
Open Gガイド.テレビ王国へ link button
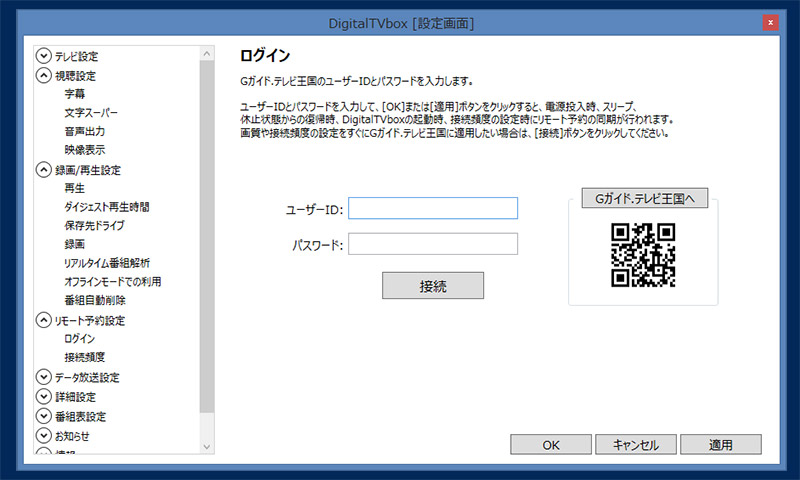pyautogui.click(x=644, y=199)
